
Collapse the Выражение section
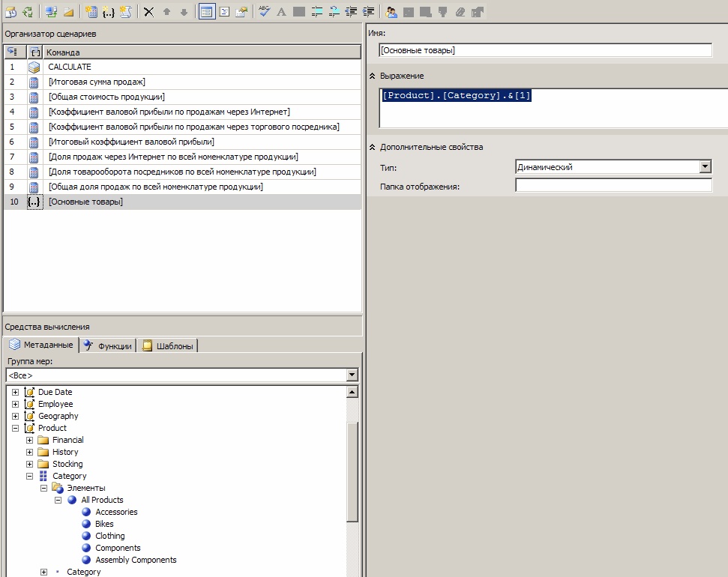tap(373, 76)
